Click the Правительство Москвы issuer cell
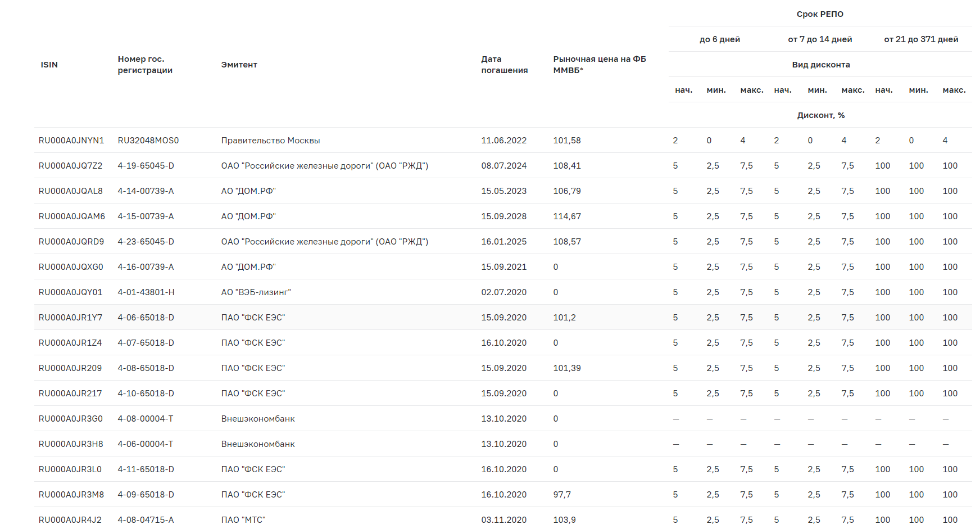980x529 pixels. (x=270, y=141)
